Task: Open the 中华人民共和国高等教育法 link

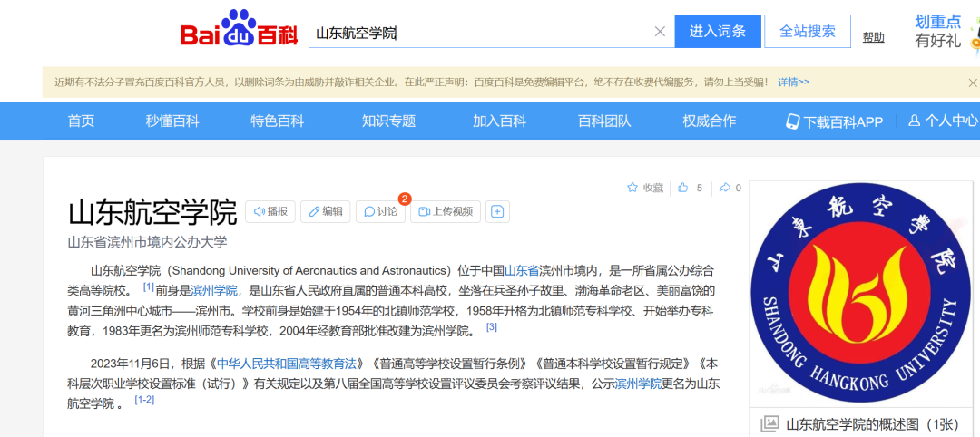Action: pyautogui.click(x=287, y=364)
